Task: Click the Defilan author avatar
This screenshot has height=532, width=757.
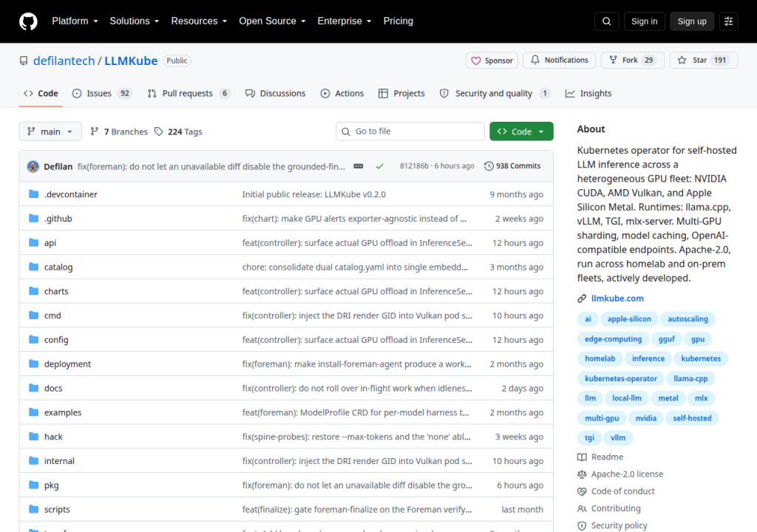Action: (x=33, y=166)
